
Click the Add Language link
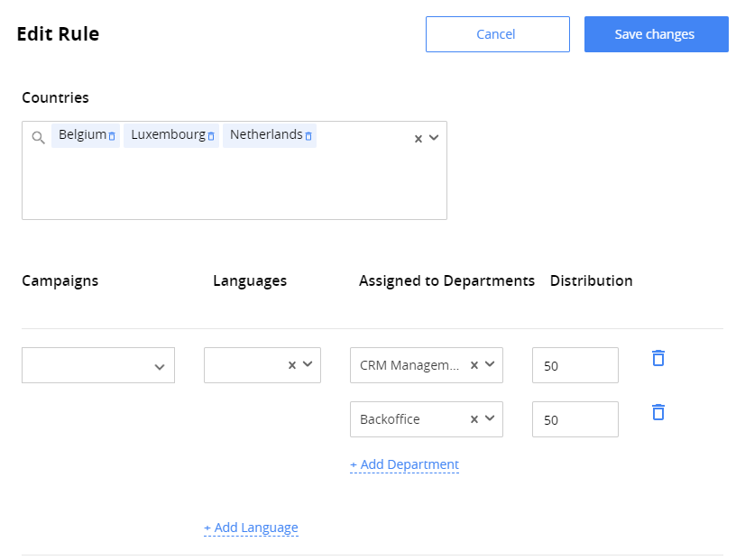coord(251,528)
